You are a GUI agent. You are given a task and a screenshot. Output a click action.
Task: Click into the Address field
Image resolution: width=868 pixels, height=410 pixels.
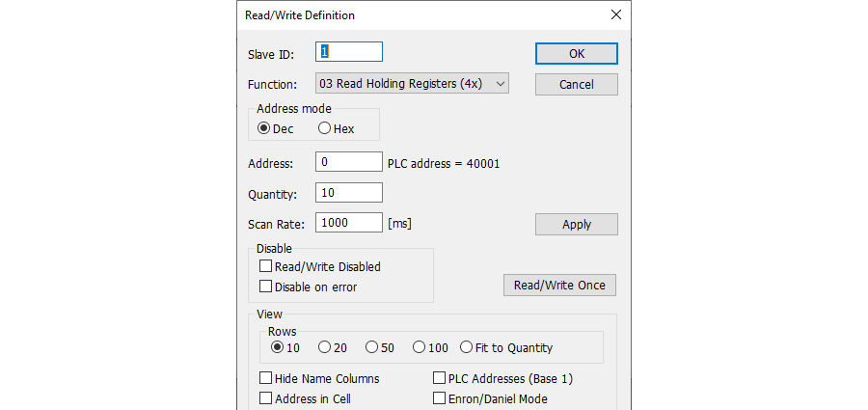click(x=349, y=162)
